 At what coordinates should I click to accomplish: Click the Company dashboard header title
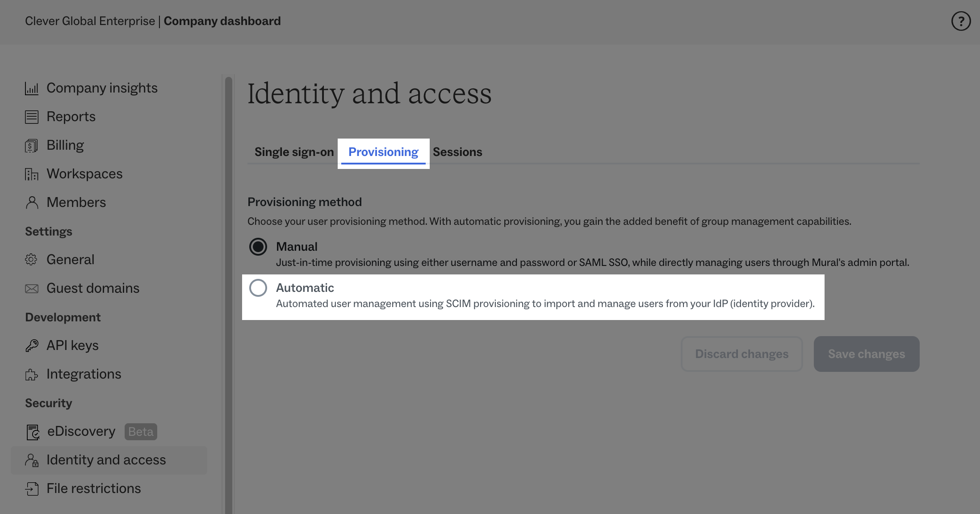tap(222, 21)
